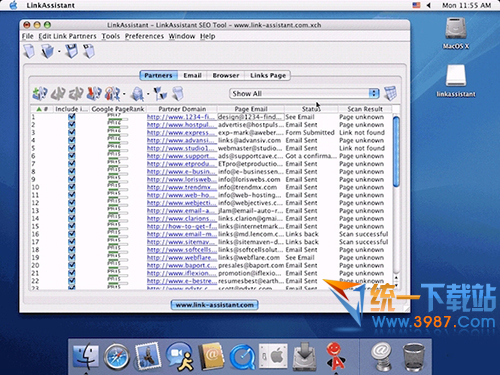Click the Search Partners magnifier icon
This screenshot has width=500, height=375.
[137, 94]
